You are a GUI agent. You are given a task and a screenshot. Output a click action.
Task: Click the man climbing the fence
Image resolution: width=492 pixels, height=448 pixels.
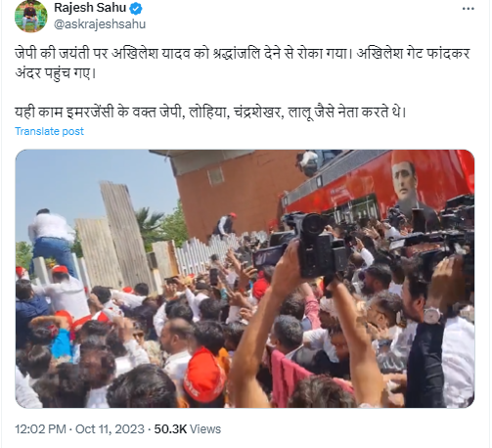tap(52, 240)
